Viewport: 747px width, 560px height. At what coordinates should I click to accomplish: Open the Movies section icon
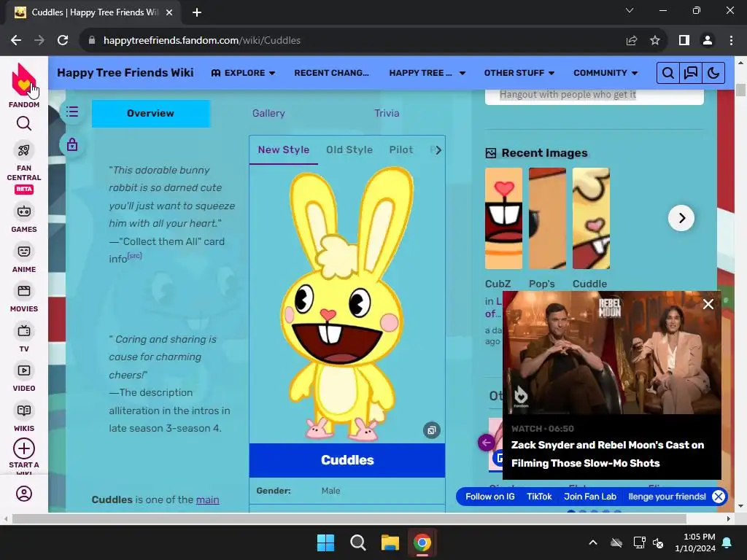[24, 291]
